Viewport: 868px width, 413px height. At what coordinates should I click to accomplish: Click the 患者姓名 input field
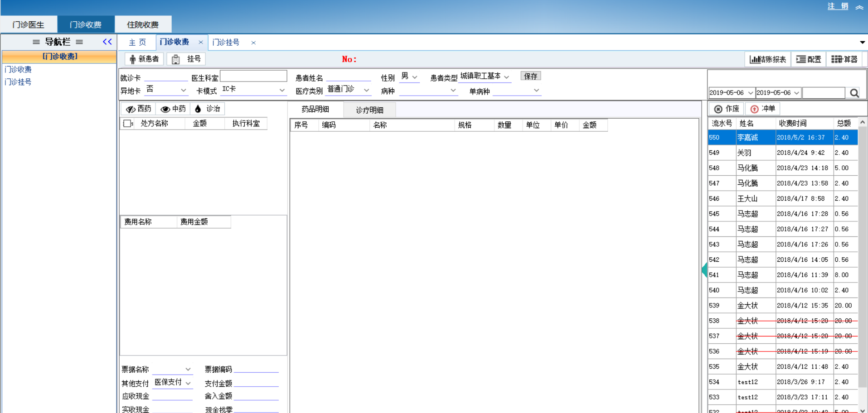point(348,77)
